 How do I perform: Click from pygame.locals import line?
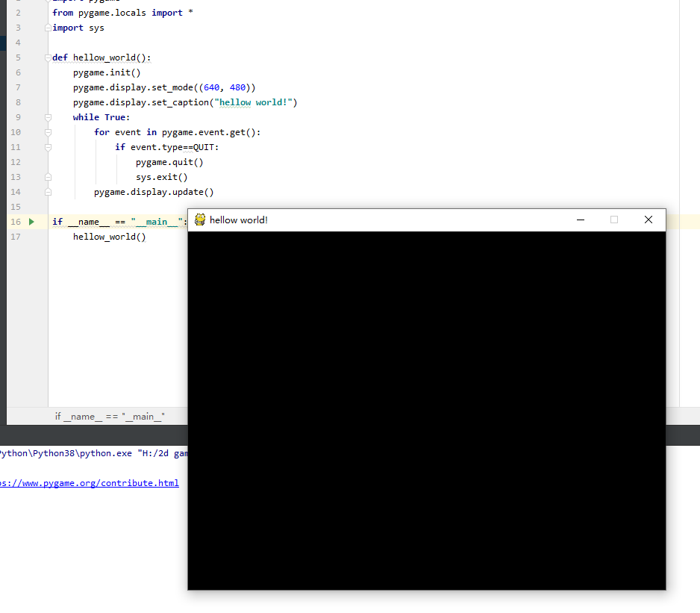coord(123,13)
